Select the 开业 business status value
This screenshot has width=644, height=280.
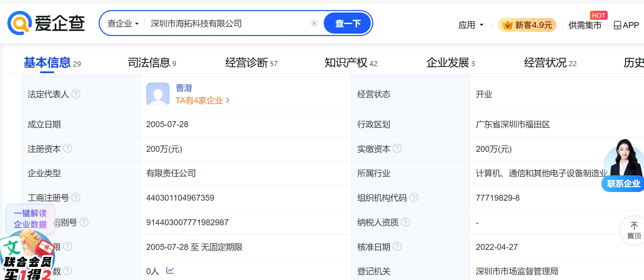tap(484, 94)
